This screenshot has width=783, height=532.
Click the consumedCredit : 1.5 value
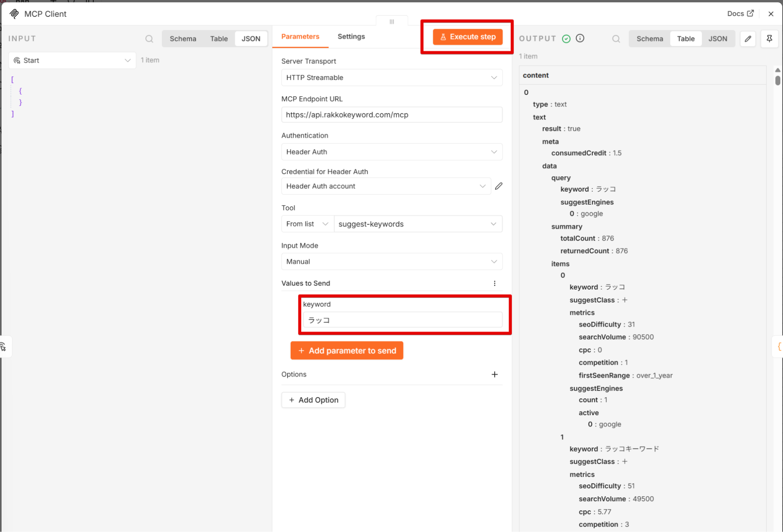coord(586,153)
